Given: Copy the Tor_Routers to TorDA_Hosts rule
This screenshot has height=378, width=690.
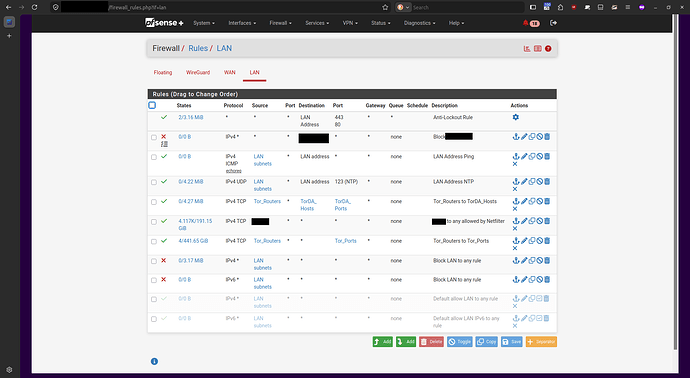Looking at the screenshot, I should click(x=532, y=201).
